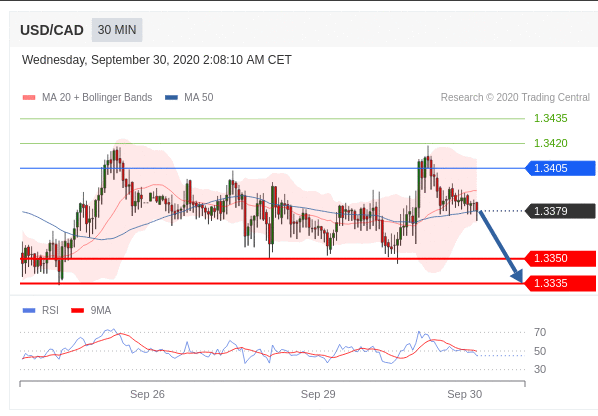Click the 1.3435 resistance level label
598x416 pixels.
point(551,119)
